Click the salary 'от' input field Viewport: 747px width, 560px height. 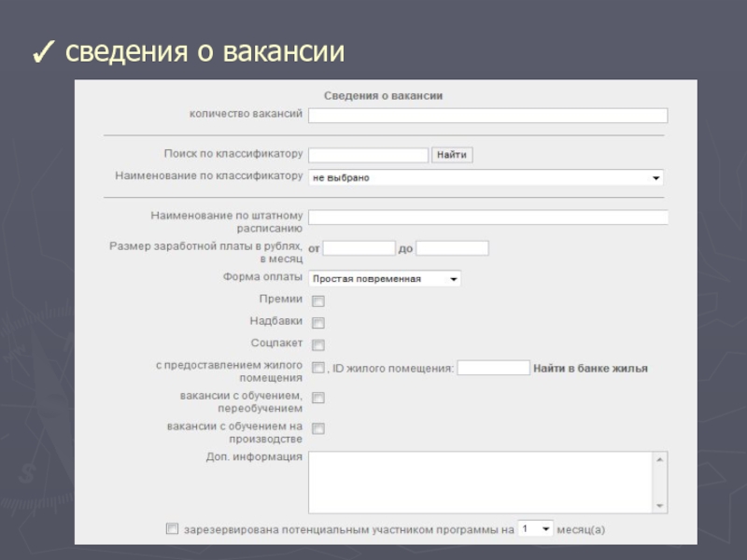(x=359, y=248)
